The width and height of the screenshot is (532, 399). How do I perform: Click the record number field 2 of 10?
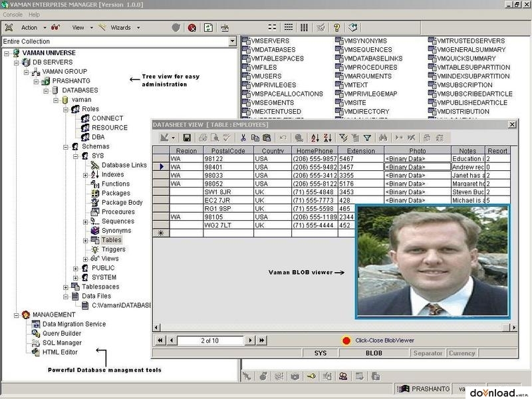tap(210, 340)
